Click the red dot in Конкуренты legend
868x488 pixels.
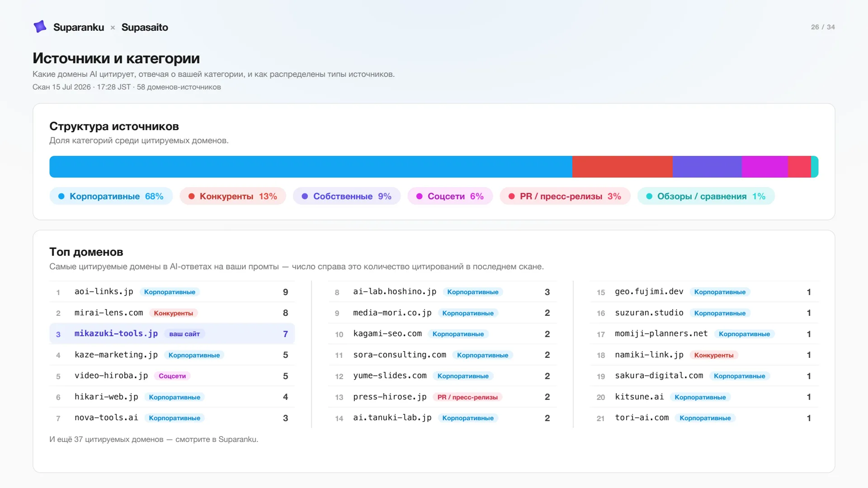click(x=192, y=196)
